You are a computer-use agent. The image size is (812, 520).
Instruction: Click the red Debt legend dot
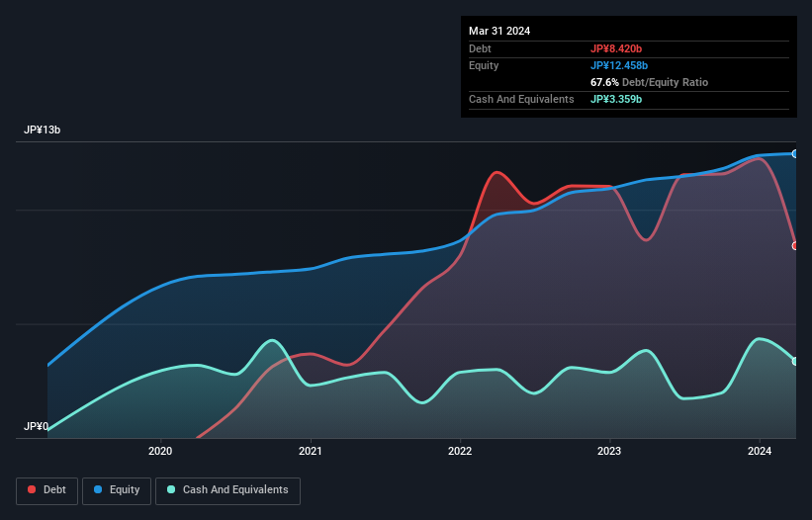pyautogui.click(x=32, y=489)
